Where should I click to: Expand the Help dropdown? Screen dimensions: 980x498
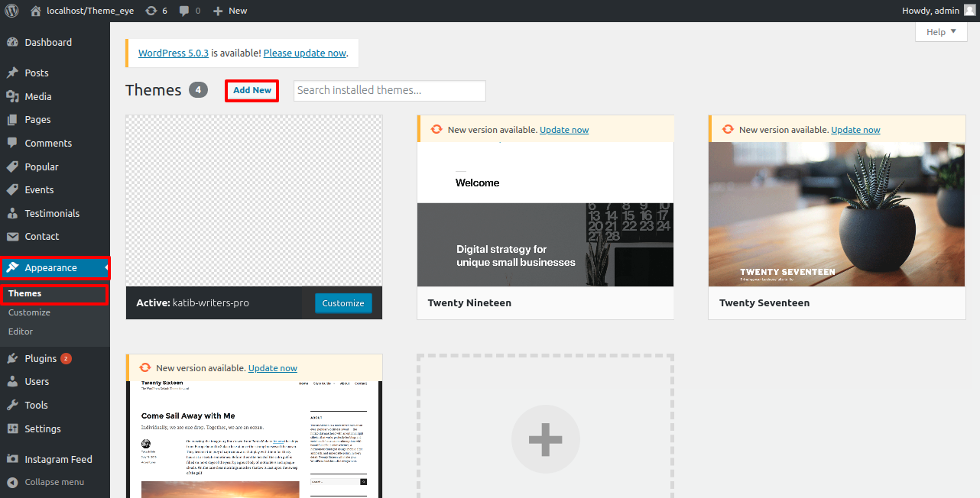941,32
